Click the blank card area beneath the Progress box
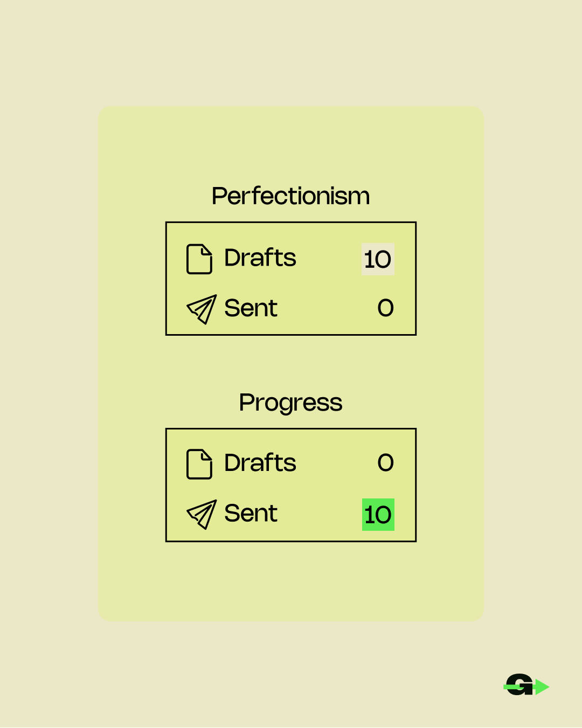The width and height of the screenshot is (582, 728). [x=291, y=581]
